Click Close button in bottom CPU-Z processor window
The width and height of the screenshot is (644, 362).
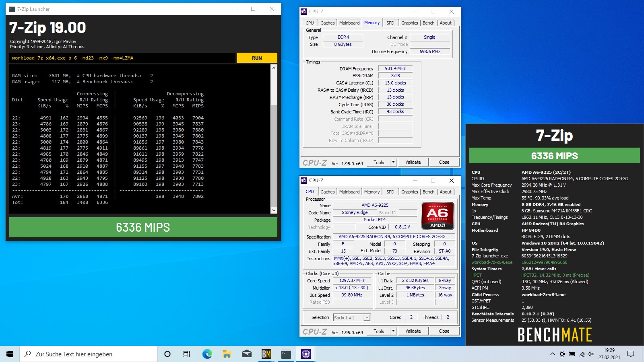(x=444, y=331)
